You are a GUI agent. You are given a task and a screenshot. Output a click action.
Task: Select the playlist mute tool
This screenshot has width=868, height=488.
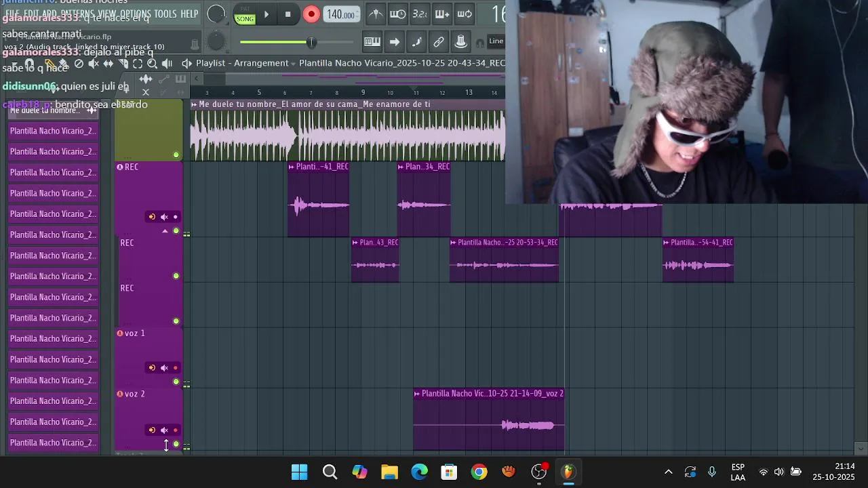pos(94,64)
